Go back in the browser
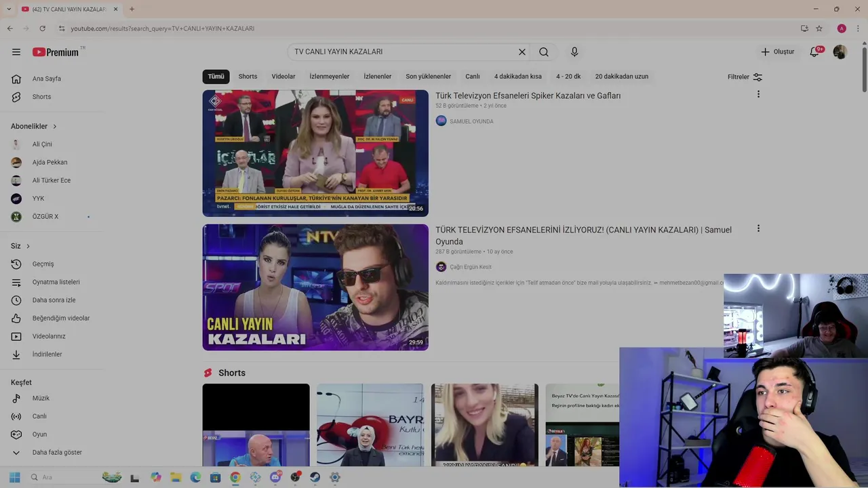 [x=9, y=28]
